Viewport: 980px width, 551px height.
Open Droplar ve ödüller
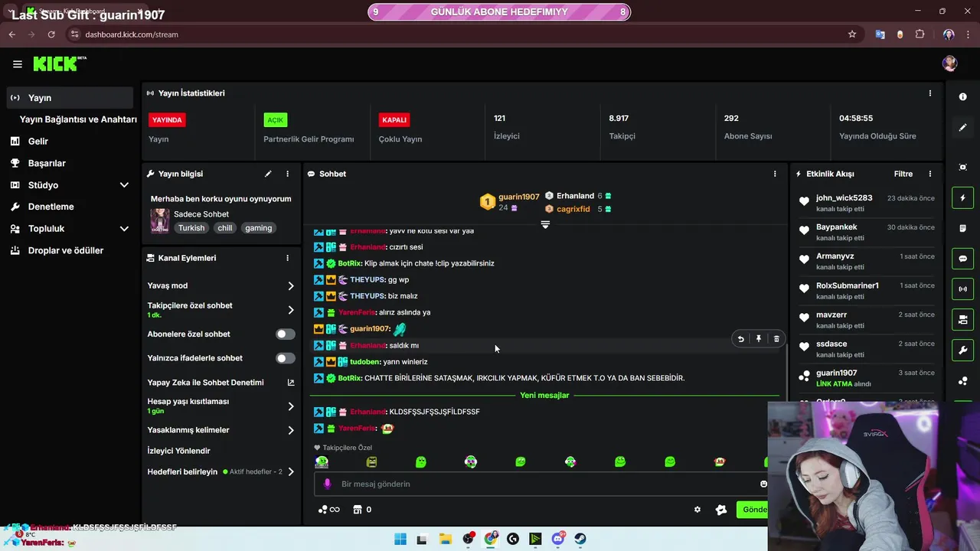coord(66,250)
